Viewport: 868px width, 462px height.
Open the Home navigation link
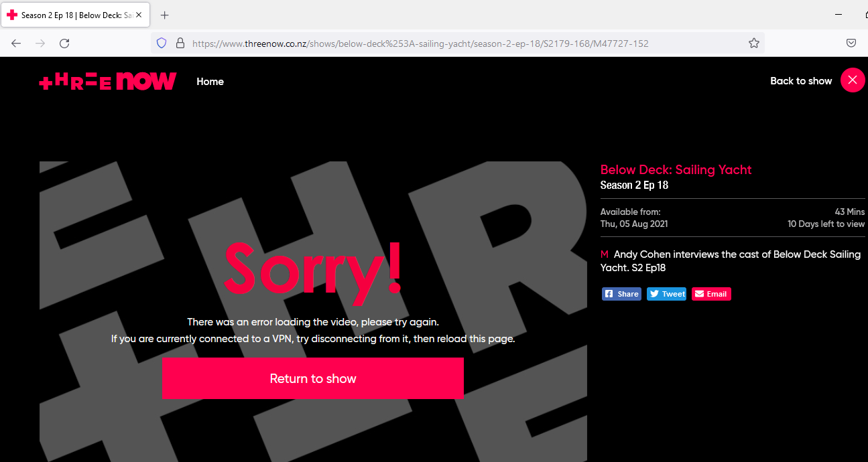[210, 82]
